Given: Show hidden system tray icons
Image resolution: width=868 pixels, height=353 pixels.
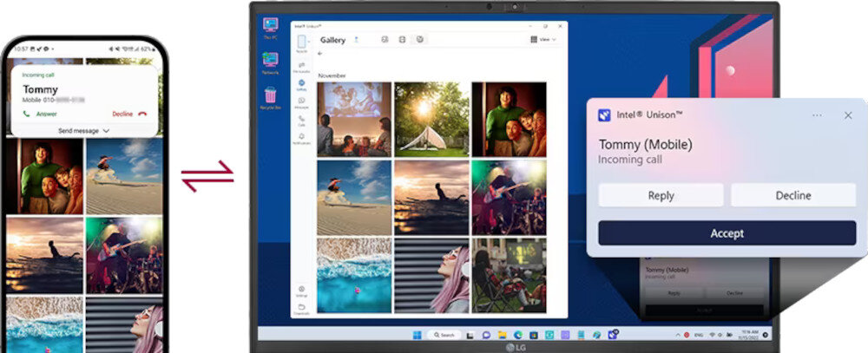Looking at the screenshot, I should point(678,335).
